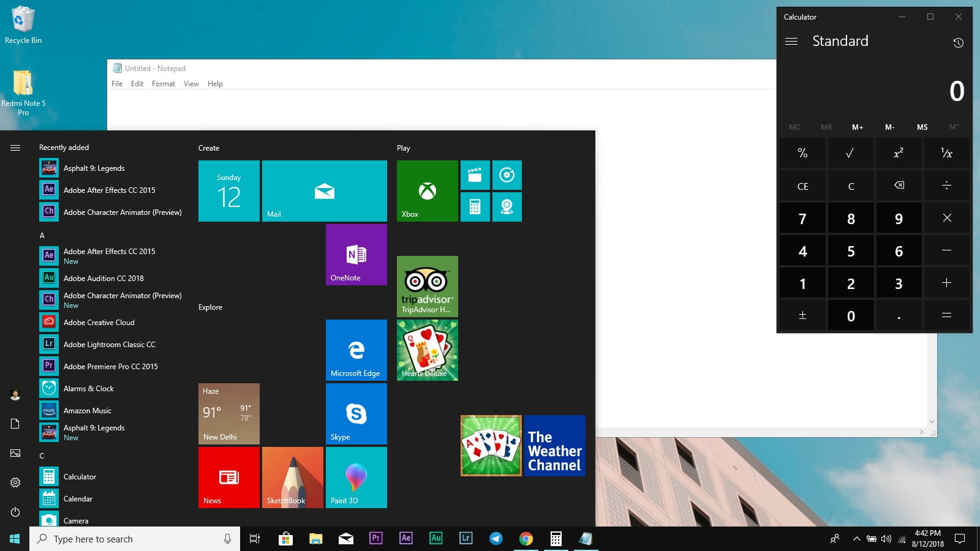Open the Xbox tile

tap(427, 191)
